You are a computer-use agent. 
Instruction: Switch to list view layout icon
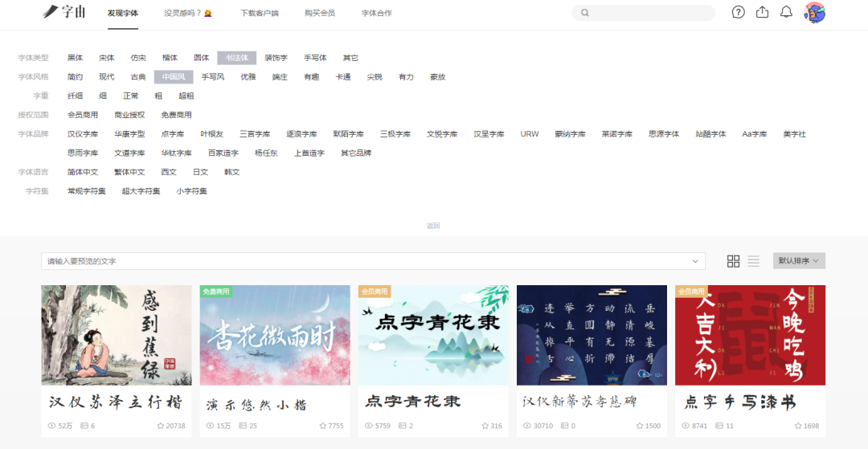[753, 261]
